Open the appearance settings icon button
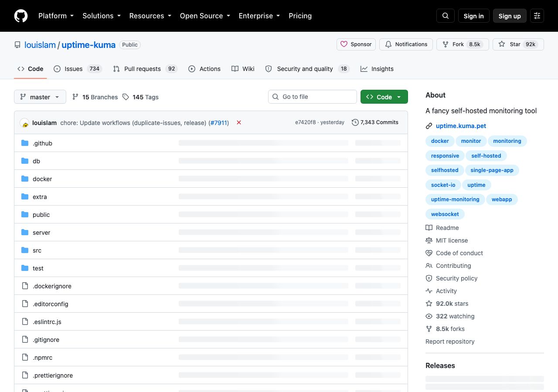This screenshot has width=558, height=392. [537, 16]
